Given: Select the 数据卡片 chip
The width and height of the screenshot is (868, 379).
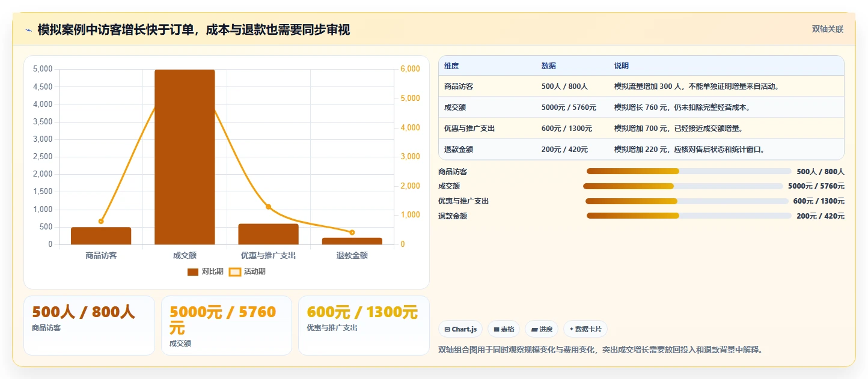Looking at the screenshot, I should 585,329.
